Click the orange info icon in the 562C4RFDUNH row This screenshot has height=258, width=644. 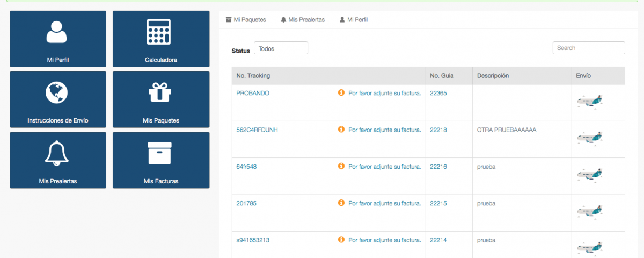341,130
